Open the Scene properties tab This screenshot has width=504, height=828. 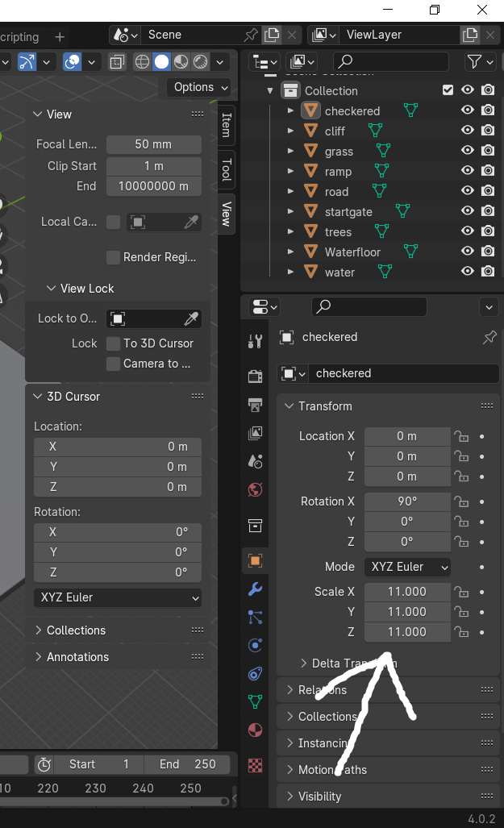tap(255, 461)
